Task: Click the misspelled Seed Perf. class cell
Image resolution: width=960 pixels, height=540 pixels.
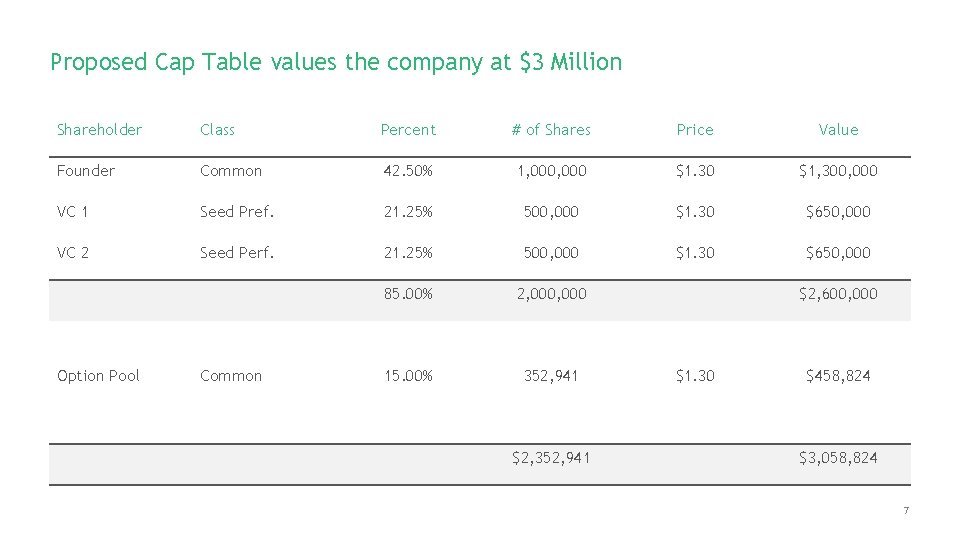Action: click(x=237, y=253)
